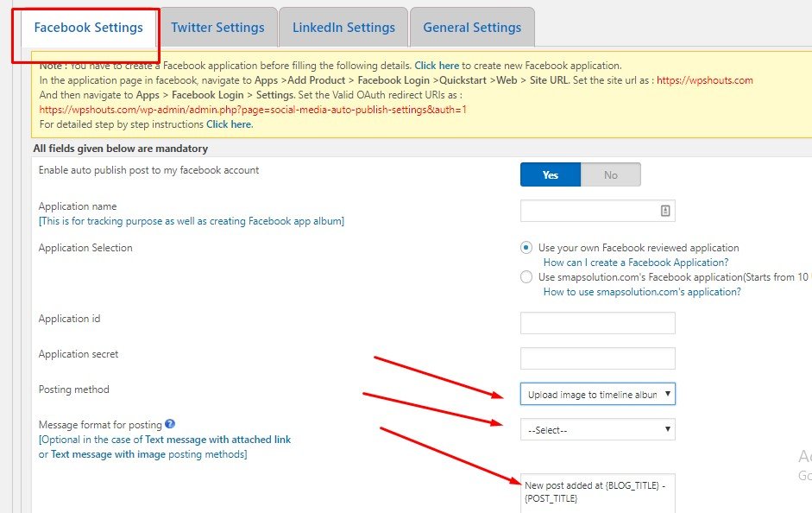Select Use your own Facebook reviewed application
812x513 pixels.
click(526, 248)
